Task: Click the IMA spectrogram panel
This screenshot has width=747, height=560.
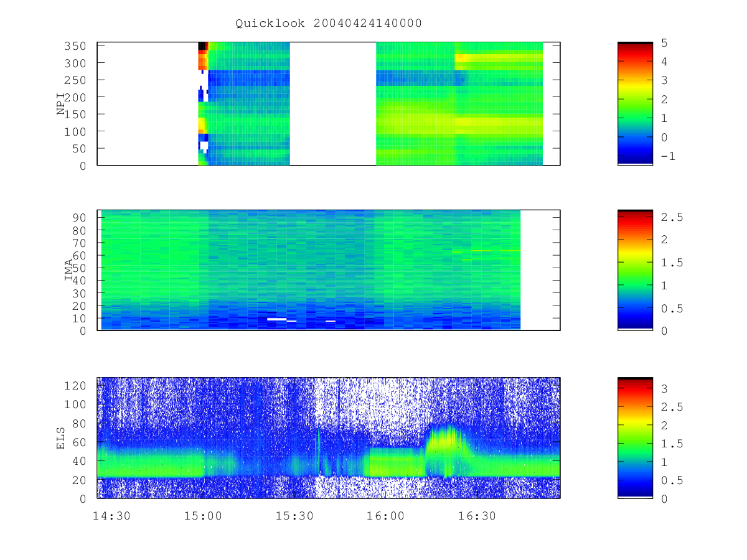Action: (329, 270)
